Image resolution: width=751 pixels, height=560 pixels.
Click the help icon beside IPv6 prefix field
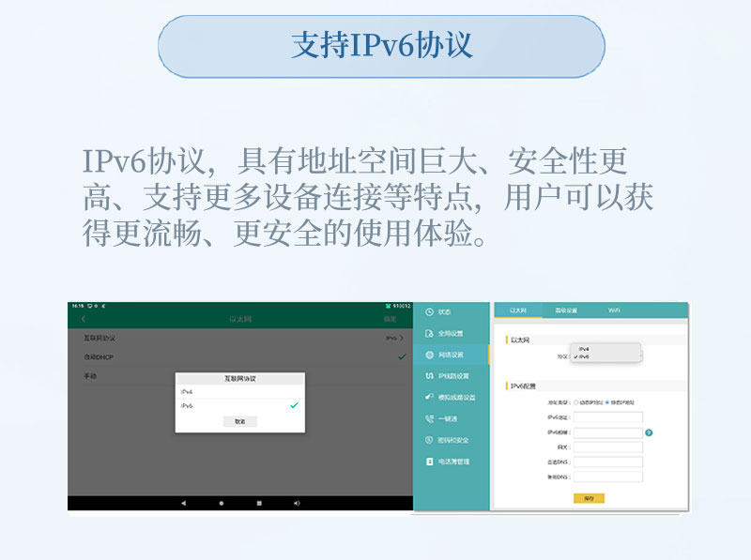(649, 432)
